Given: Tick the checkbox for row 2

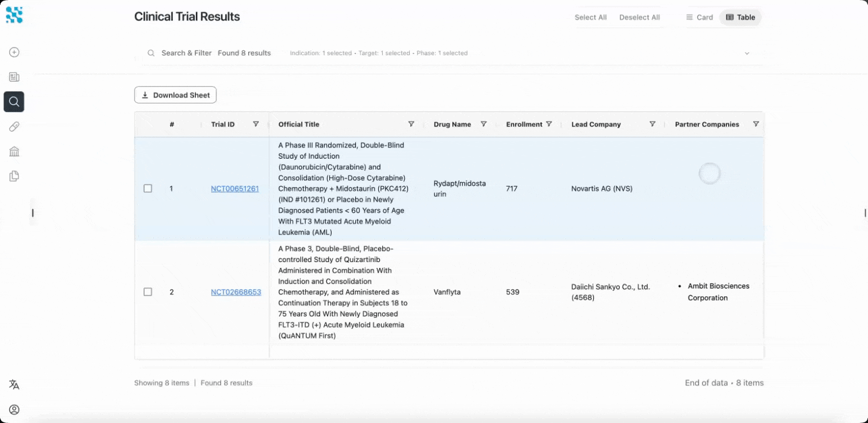Looking at the screenshot, I should pos(148,292).
